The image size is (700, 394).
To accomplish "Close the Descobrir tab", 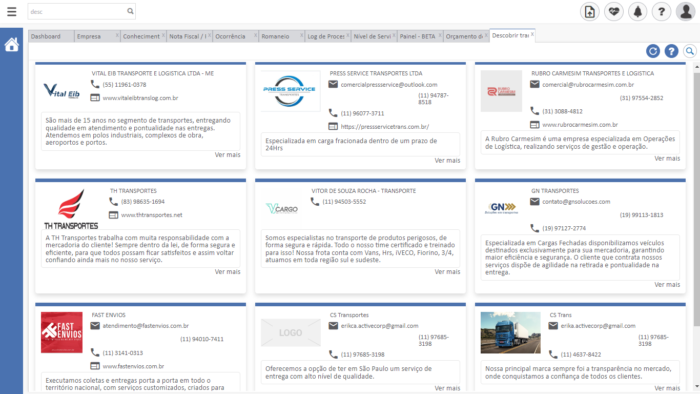I will pyautogui.click(x=532, y=34).
